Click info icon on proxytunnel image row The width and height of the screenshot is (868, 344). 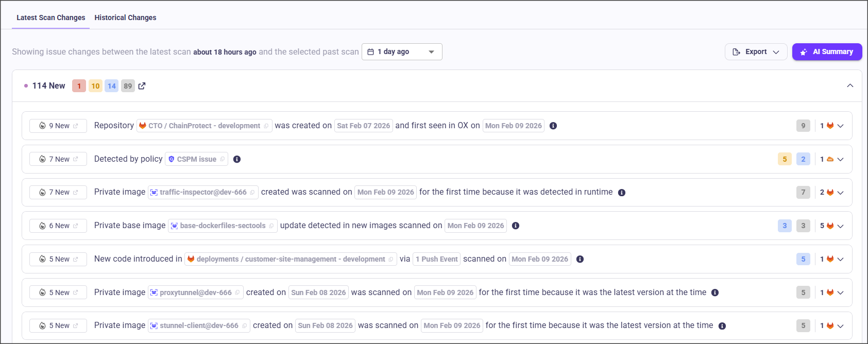715,293
